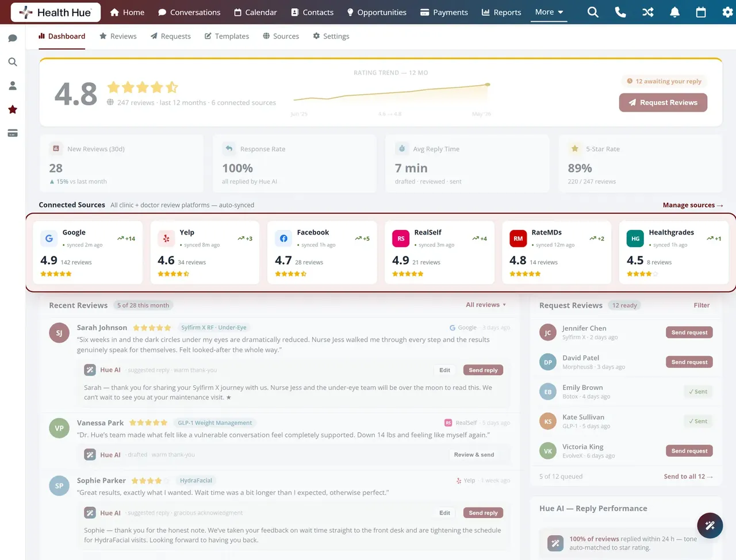This screenshot has width=736, height=560.
Task: Click Jennifer Chen's JC avatar
Action: pos(548,332)
